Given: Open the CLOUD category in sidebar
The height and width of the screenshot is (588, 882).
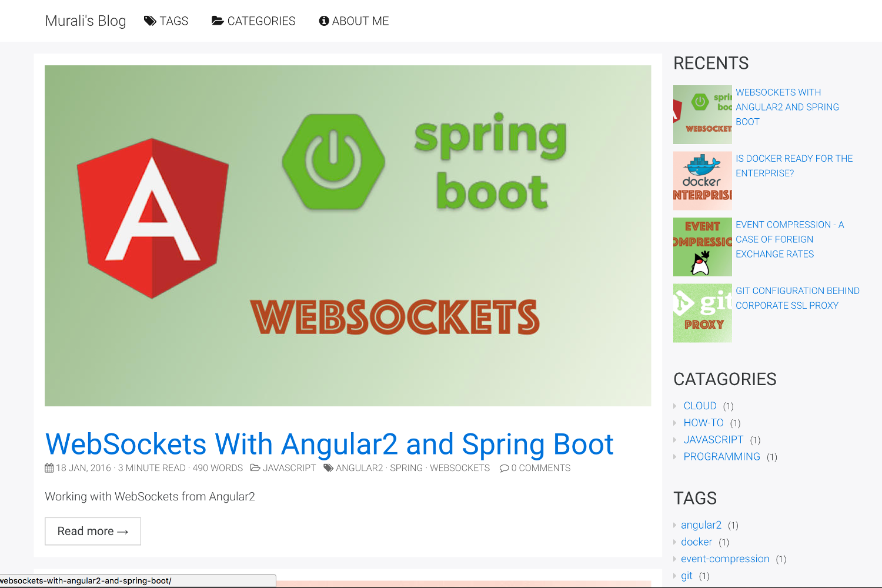Looking at the screenshot, I should (x=700, y=406).
